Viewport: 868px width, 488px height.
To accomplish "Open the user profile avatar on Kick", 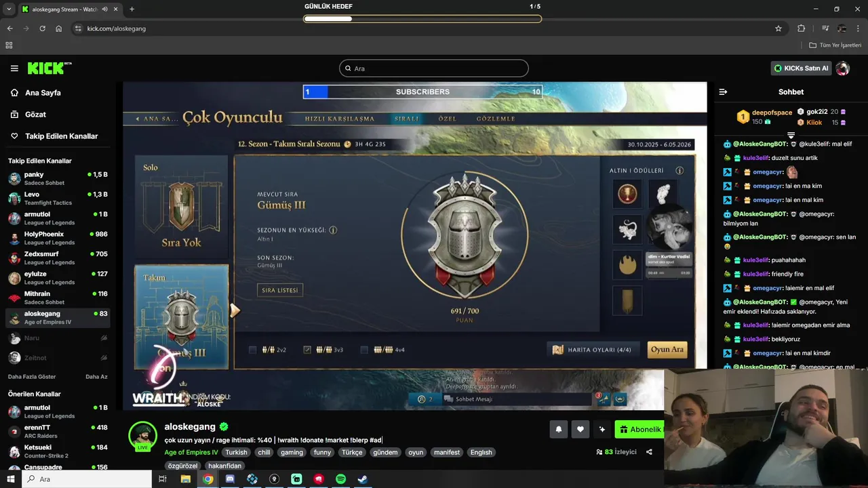I will 843,68.
